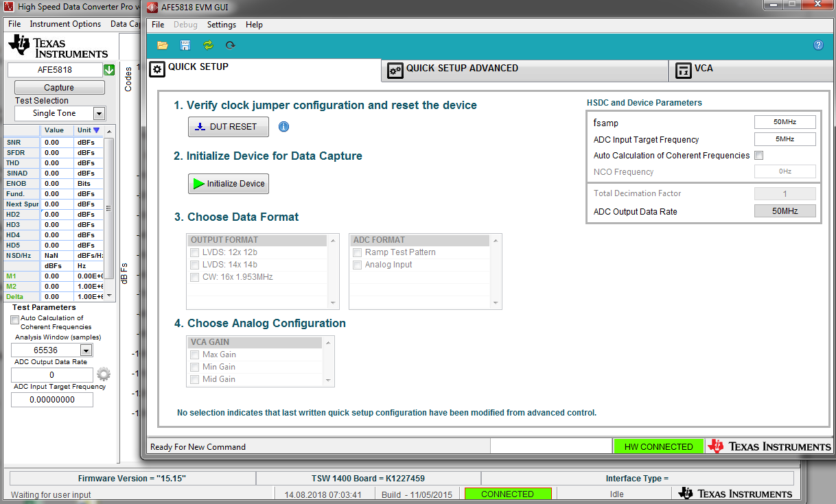Open the File menu in AFE5818 EVM GUI

tap(158, 25)
